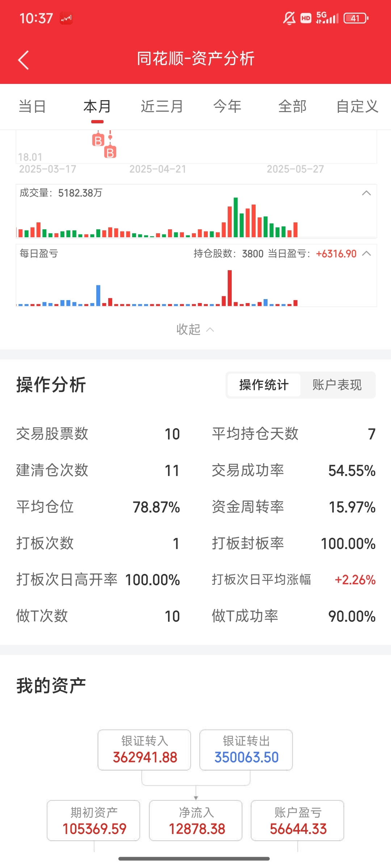The height and width of the screenshot is (868, 391).
Task: Tap the tallest red 每日盈亏 bar
Action: [x=230, y=288]
